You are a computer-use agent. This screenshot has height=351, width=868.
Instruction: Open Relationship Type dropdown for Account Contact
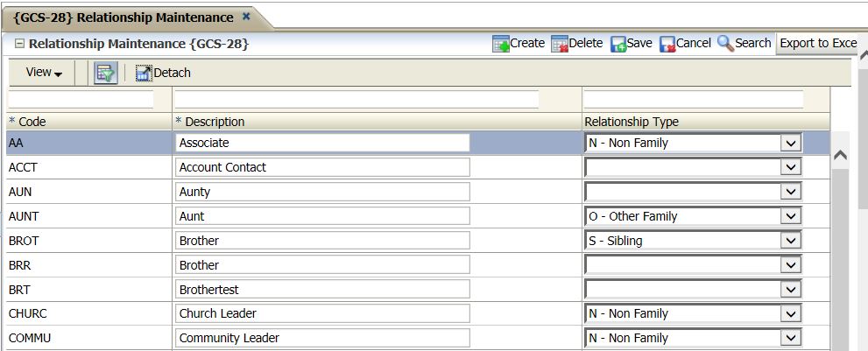(790, 167)
